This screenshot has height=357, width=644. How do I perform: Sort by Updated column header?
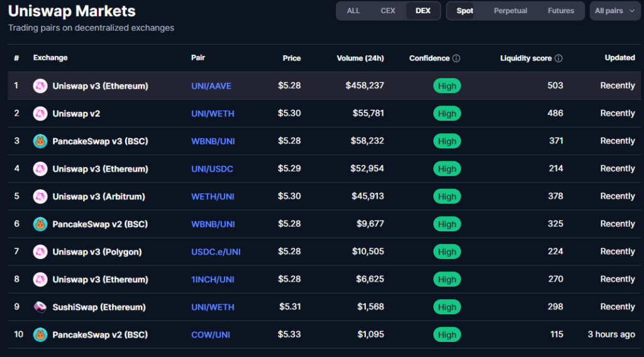pyautogui.click(x=619, y=58)
